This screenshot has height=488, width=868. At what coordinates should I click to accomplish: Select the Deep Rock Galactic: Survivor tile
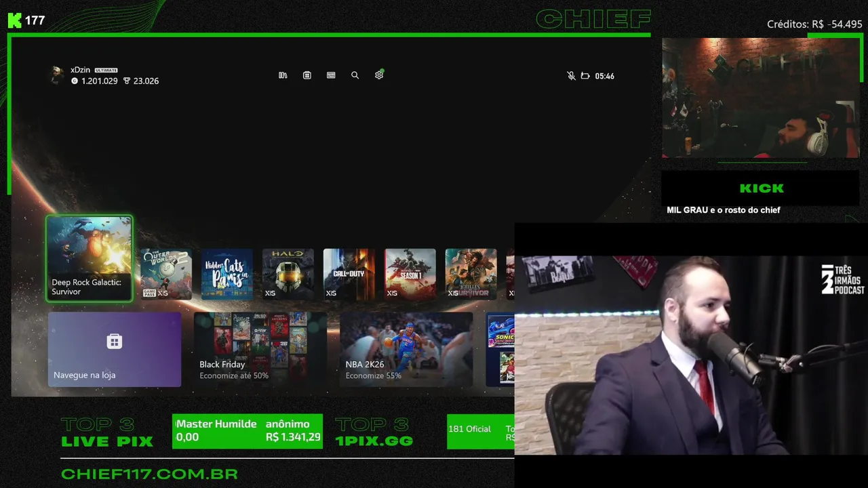click(x=90, y=258)
